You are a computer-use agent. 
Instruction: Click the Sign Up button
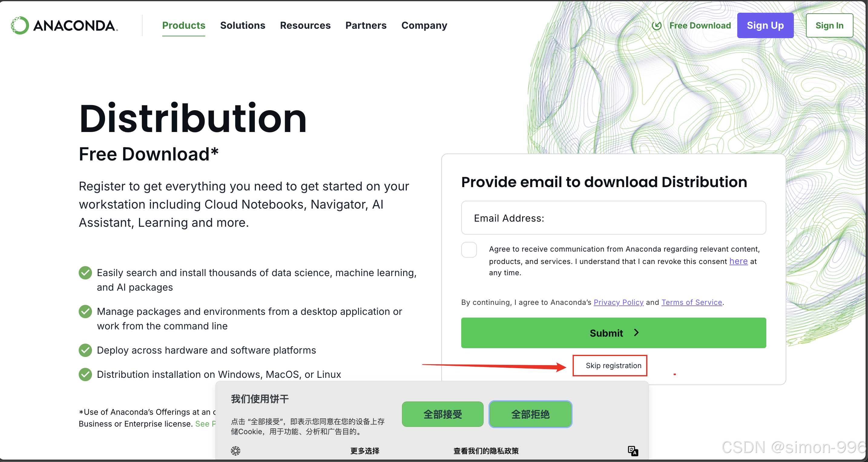(765, 25)
